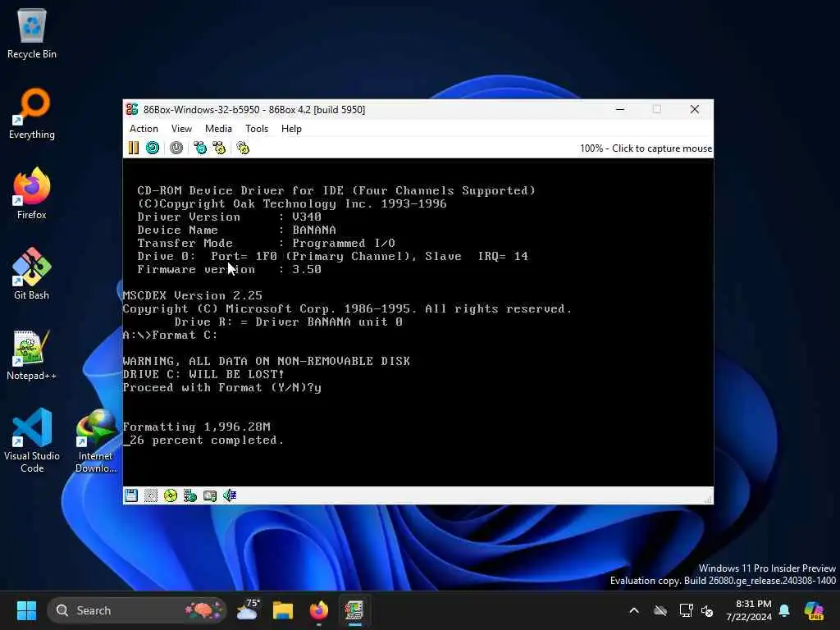Open network status tray icon
The width and height of the screenshot is (840, 630).
[686, 610]
